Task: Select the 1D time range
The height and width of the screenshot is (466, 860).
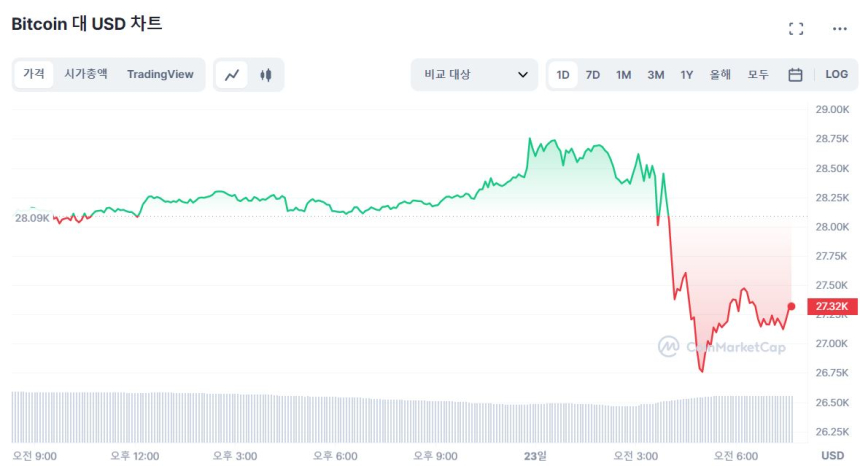Action: [563, 75]
